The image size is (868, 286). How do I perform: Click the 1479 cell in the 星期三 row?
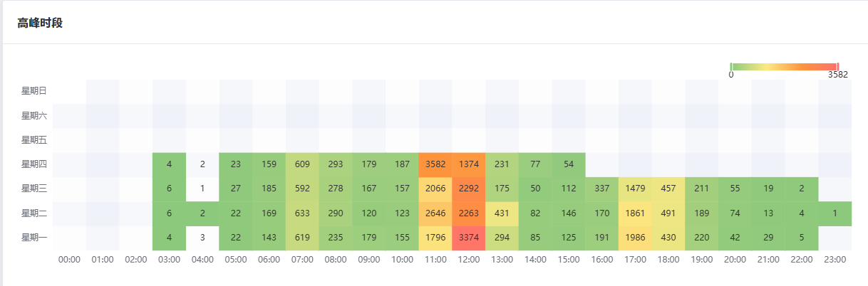pyautogui.click(x=635, y=189)
